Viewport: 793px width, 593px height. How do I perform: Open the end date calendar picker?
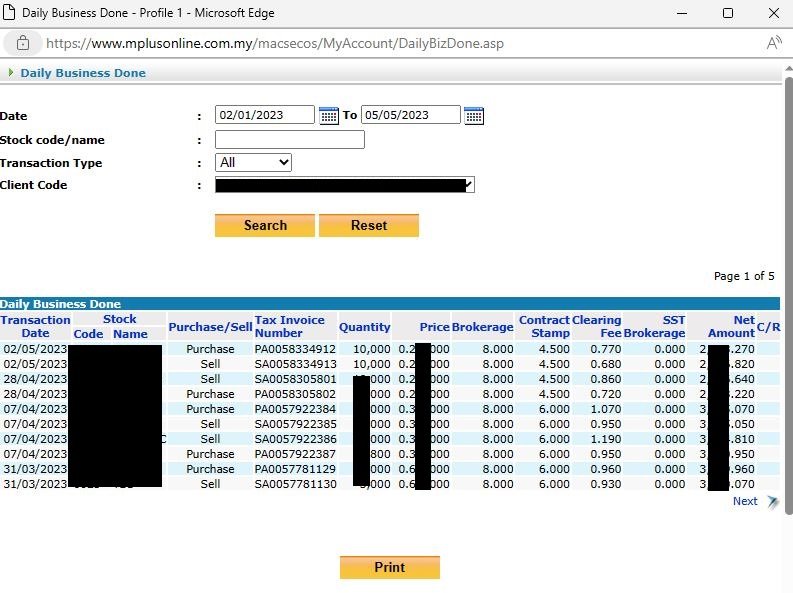(474, 116)
